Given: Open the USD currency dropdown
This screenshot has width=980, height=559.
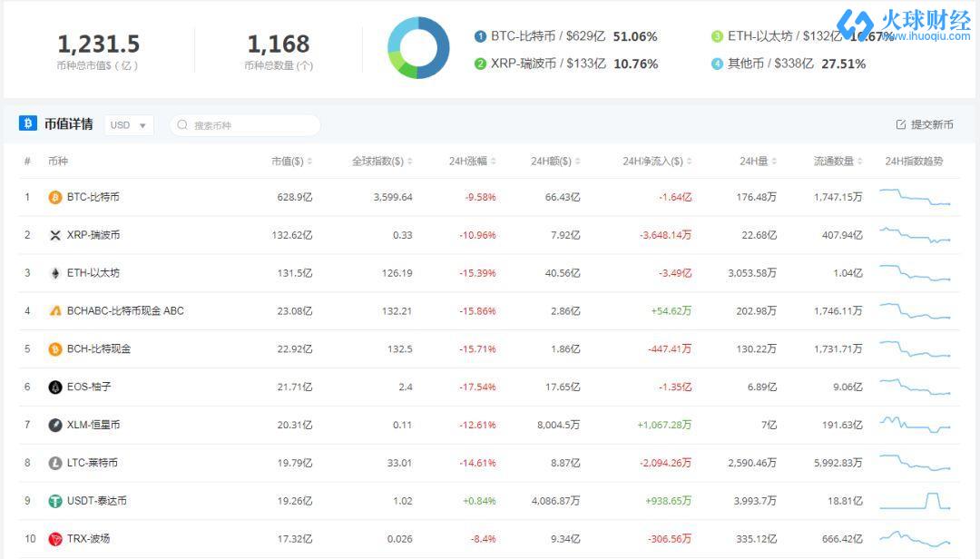Looking at the screenshot, I should [x=128, y=125].
